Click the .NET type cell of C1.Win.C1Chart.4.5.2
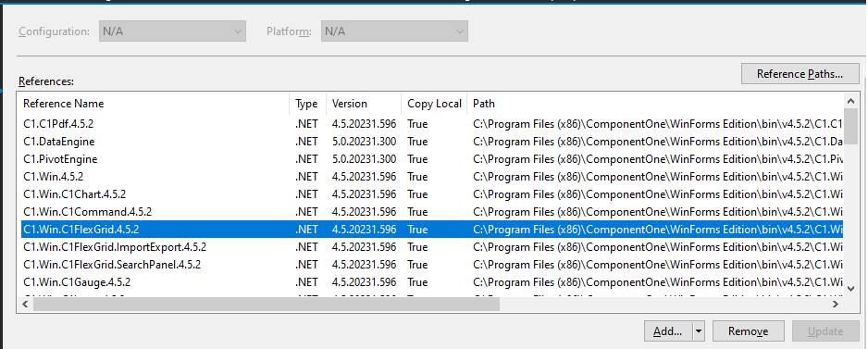The image size is (868, 349). click(306, 194)
